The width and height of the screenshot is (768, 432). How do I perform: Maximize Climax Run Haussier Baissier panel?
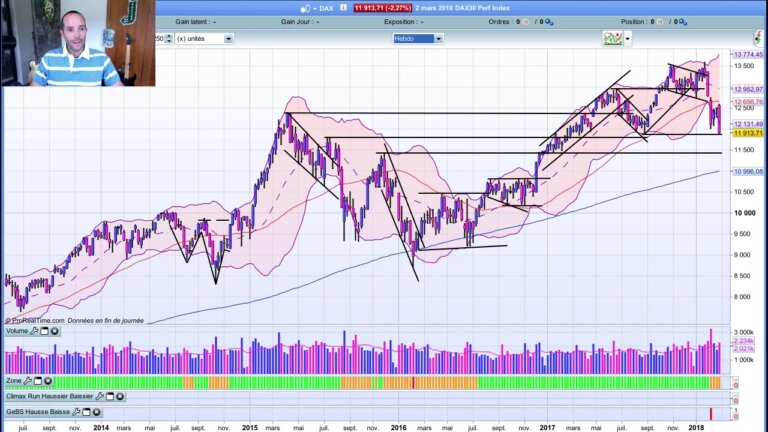click(x=112, y=396)
